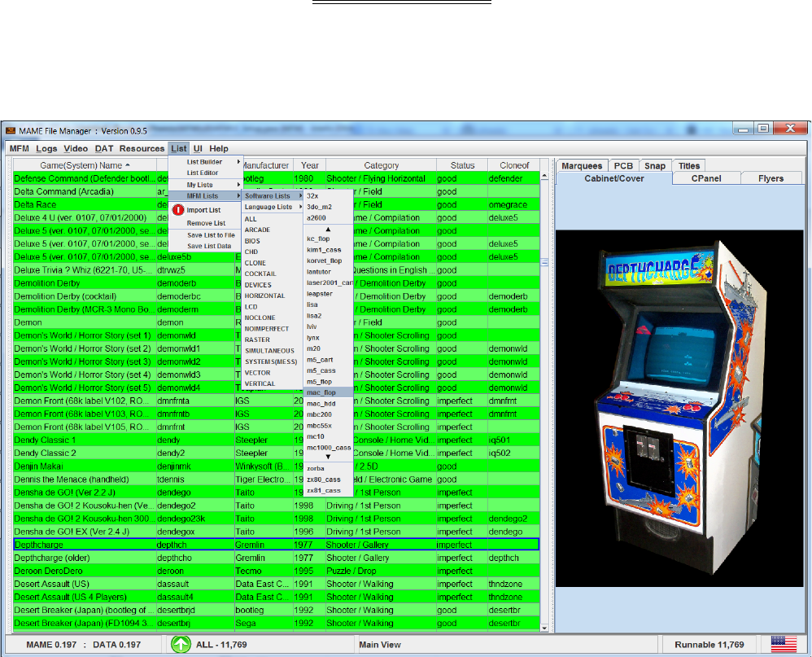Image resolution: width=812 pixels, height=657 pixels.
Task: Select the Demolition Derby (cocktail) row
Action: click(276, 296)
